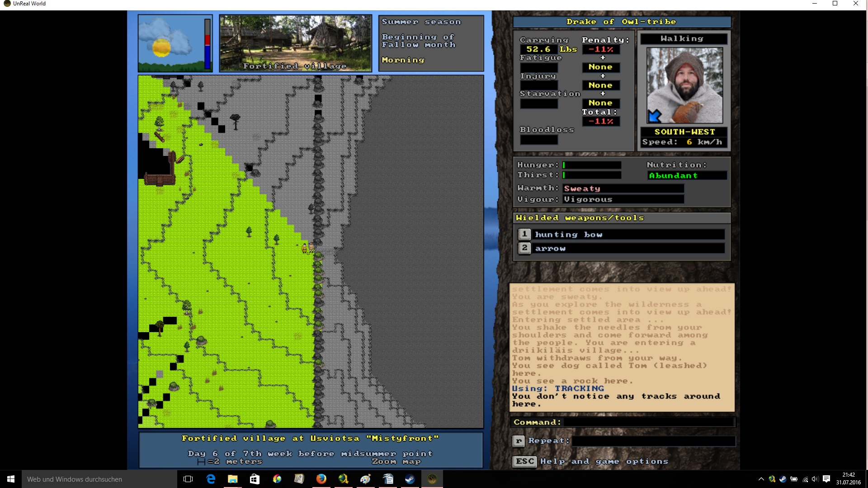The width and height of the screenshot is (868, 488).
Task: Open the Windows Start menu
Action: pos(11,479)
